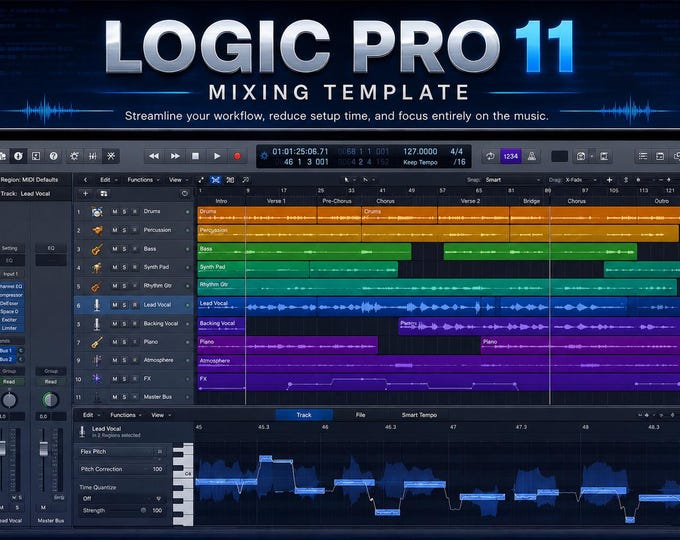The height and width of the screenshot is (540, 680).
Task: Open the Quick Help question mark button
Action: pyautogui.click(x=53, y=156)
